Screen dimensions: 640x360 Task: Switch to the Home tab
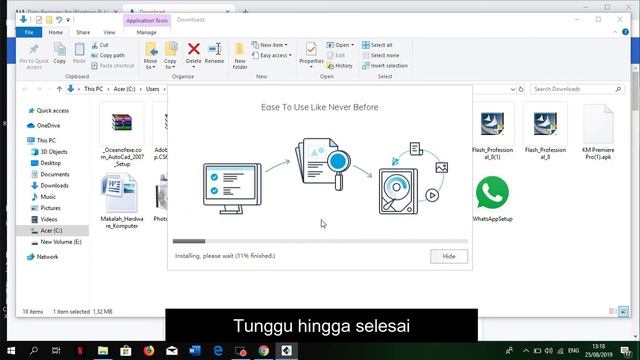tap(56, 32)
